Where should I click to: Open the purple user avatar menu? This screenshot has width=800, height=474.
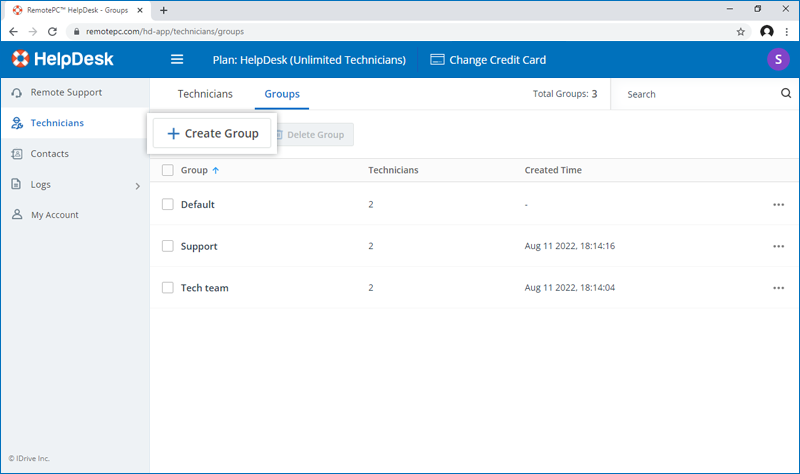[777, 59]
